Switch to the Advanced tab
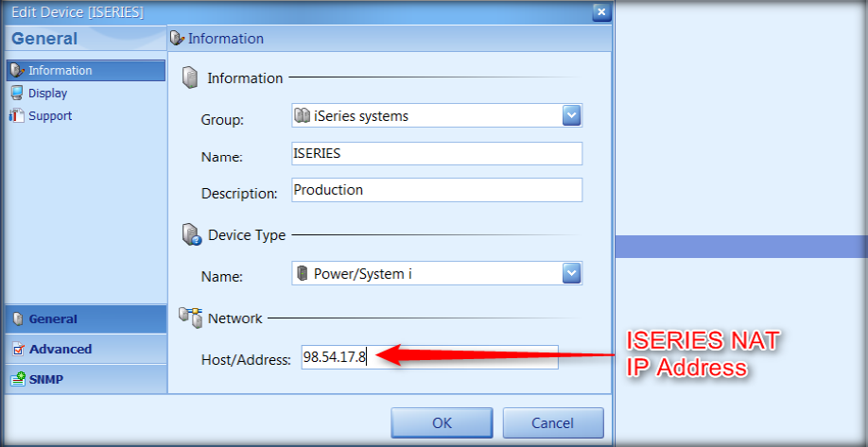This screenshot has height=447, width=868. (61, 350)
